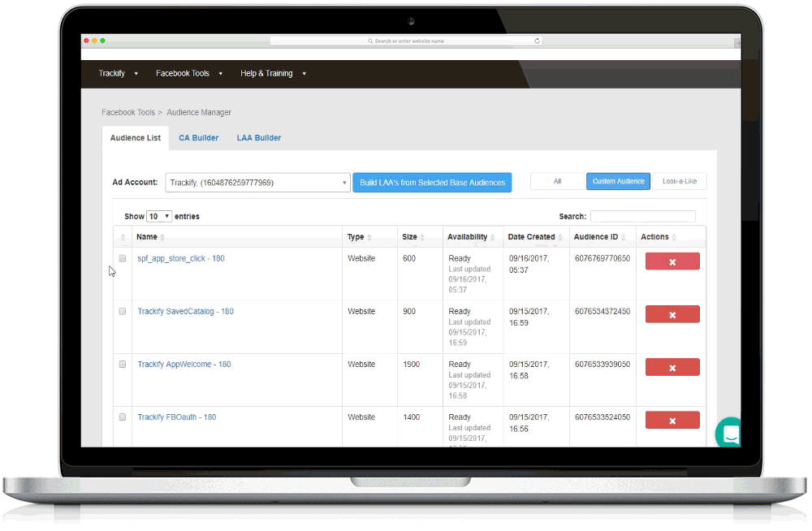812x531 pixels.
Task: Select Audience ID 6076533939050
Action: click(x=603, y=365)
